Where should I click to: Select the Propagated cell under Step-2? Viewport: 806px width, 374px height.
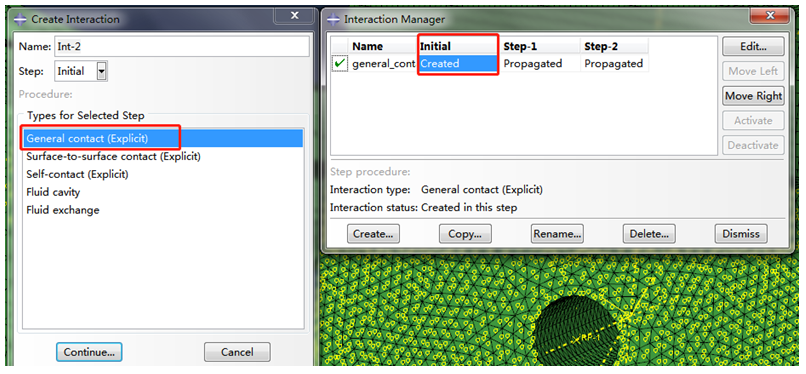614,64
